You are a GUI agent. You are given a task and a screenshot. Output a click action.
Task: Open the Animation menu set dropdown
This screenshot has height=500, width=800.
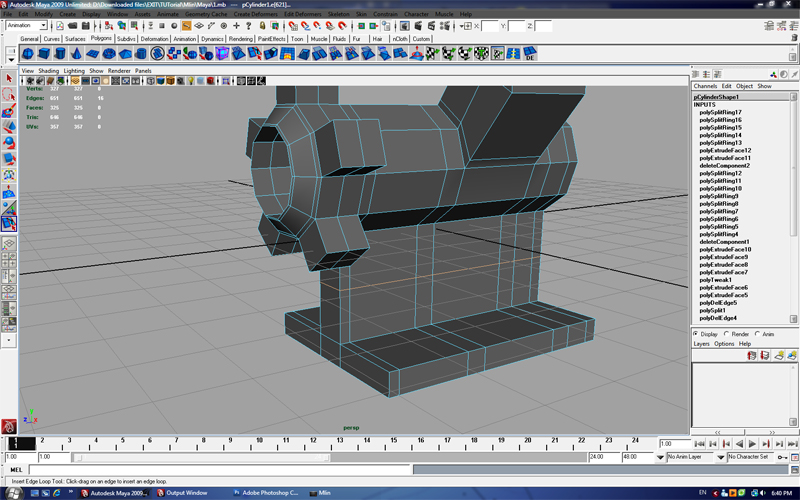coord(27,25)
